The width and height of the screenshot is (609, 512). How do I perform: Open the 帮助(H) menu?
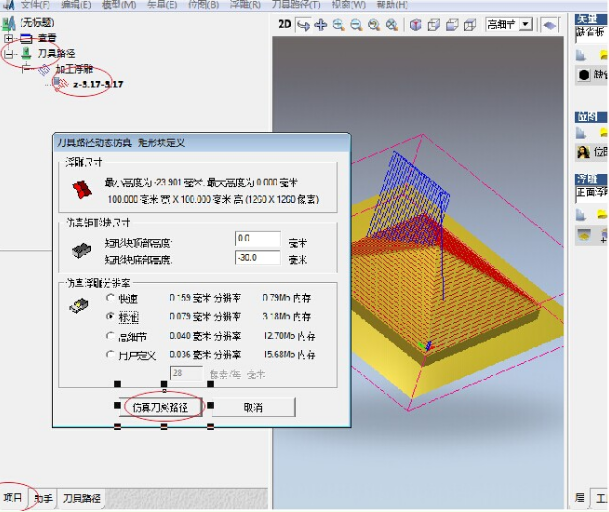pos(392,5)
